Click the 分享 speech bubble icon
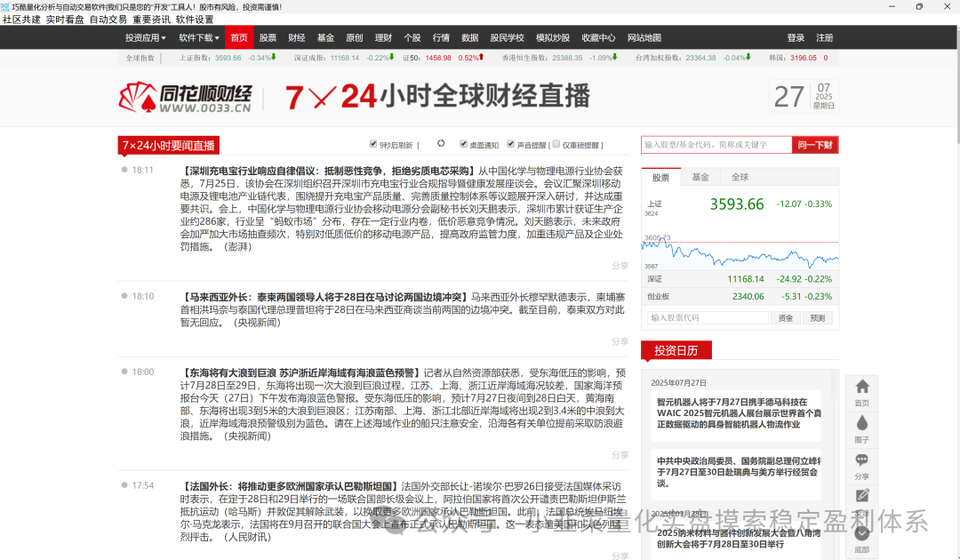The image size is (960, 560). (862, 460)
